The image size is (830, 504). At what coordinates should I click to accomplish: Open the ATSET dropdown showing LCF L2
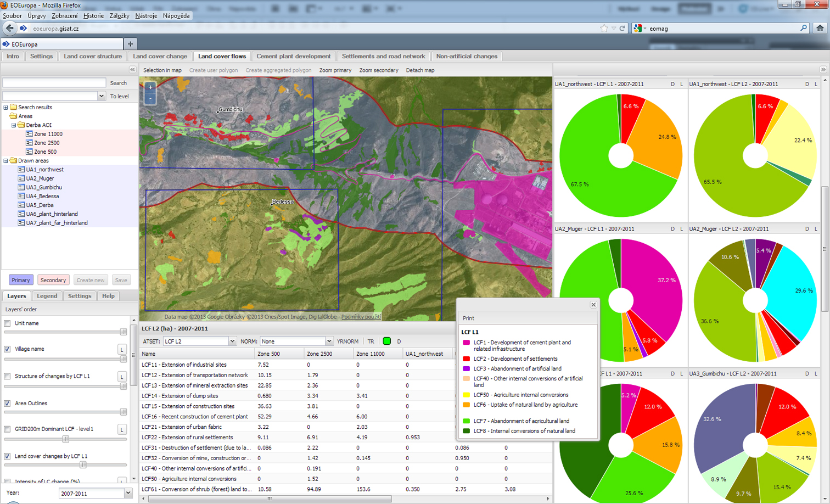click(232, 341)
